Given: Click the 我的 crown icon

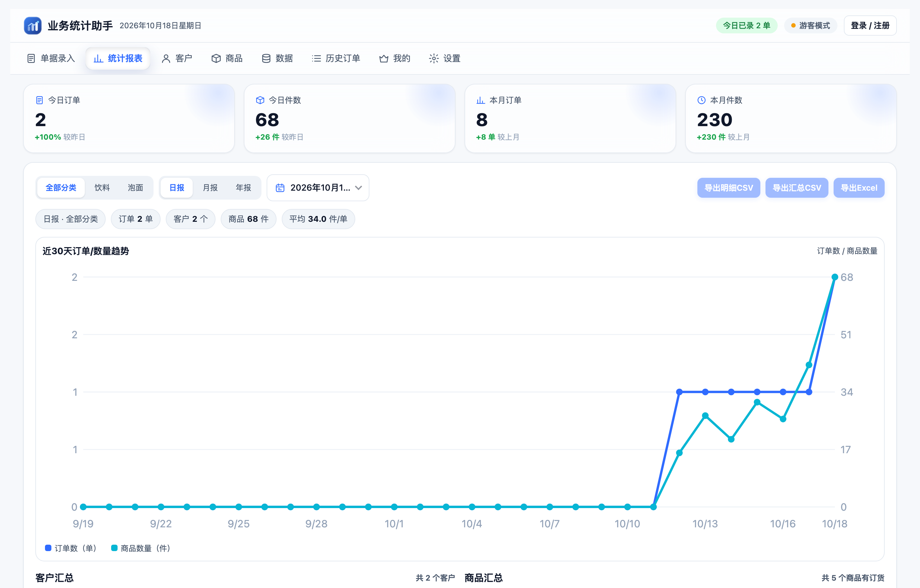Looking at the screenshot, I should tap(384, 58).
